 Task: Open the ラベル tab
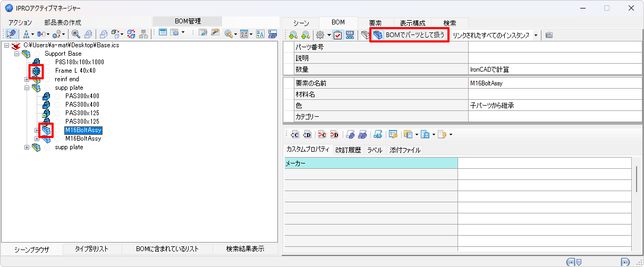(375, 150)
